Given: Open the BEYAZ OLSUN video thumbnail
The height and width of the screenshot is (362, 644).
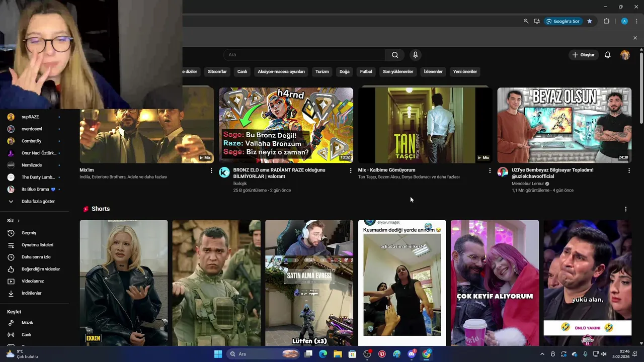Looking at the screenshot, I should coord(564,125).
